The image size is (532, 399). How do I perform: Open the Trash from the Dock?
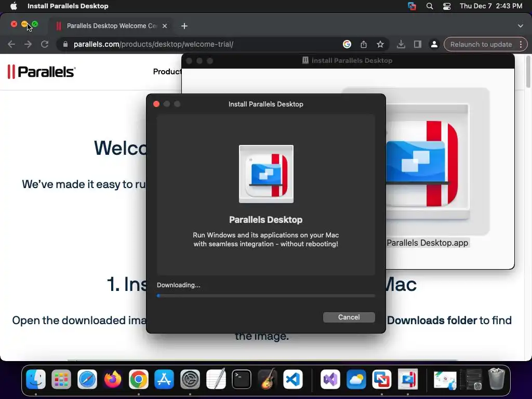point(496,379)
